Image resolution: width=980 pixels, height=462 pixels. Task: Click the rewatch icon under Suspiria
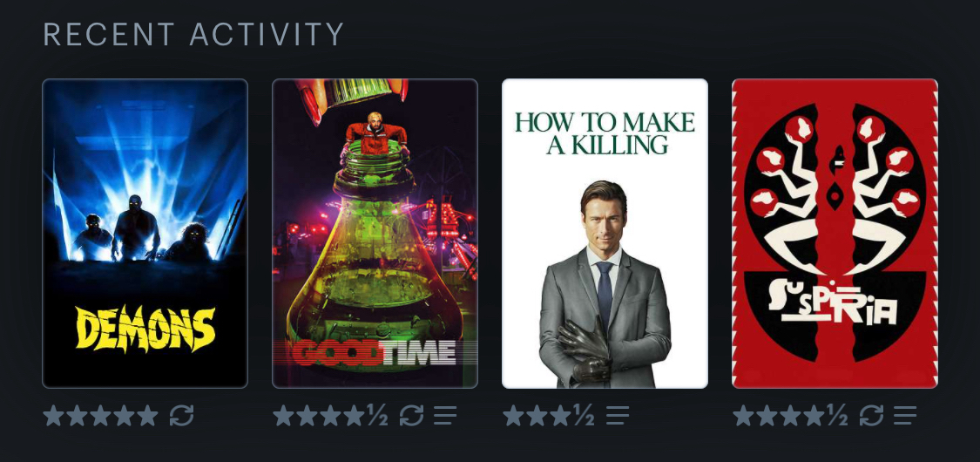(x=872, y=415)
